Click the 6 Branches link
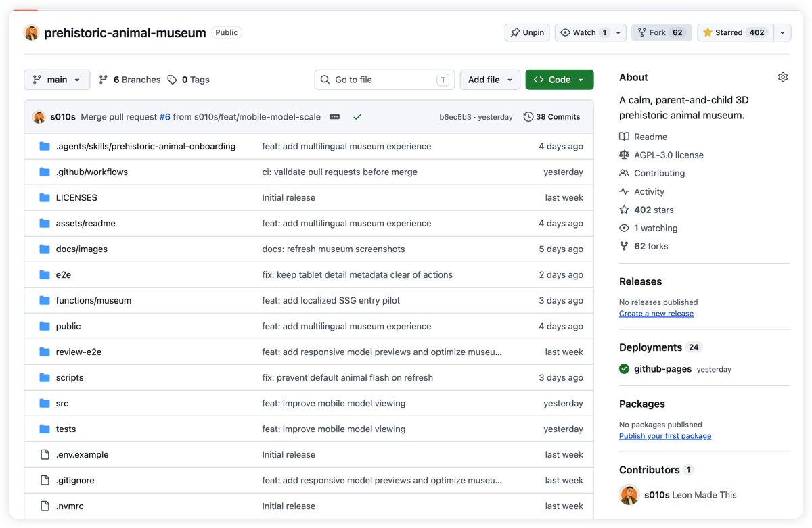The width and height of the screenshot is (812, 528). click(130, 80)
